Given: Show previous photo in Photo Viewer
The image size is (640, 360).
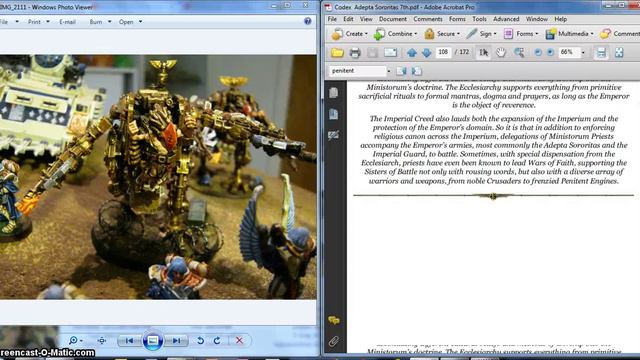Looking at the screenshot, I should coord(129,340).
